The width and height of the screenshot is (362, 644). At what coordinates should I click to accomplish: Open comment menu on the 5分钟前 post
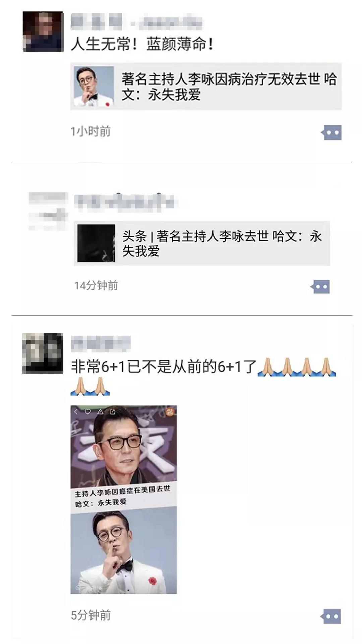point(330,616)
